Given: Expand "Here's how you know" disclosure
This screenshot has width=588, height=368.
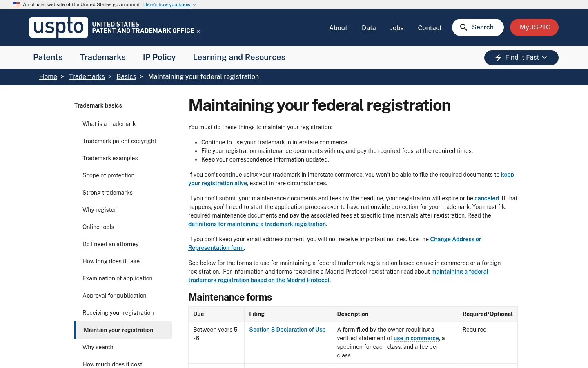Looking at the screenshot, I should tap(169, 4).
